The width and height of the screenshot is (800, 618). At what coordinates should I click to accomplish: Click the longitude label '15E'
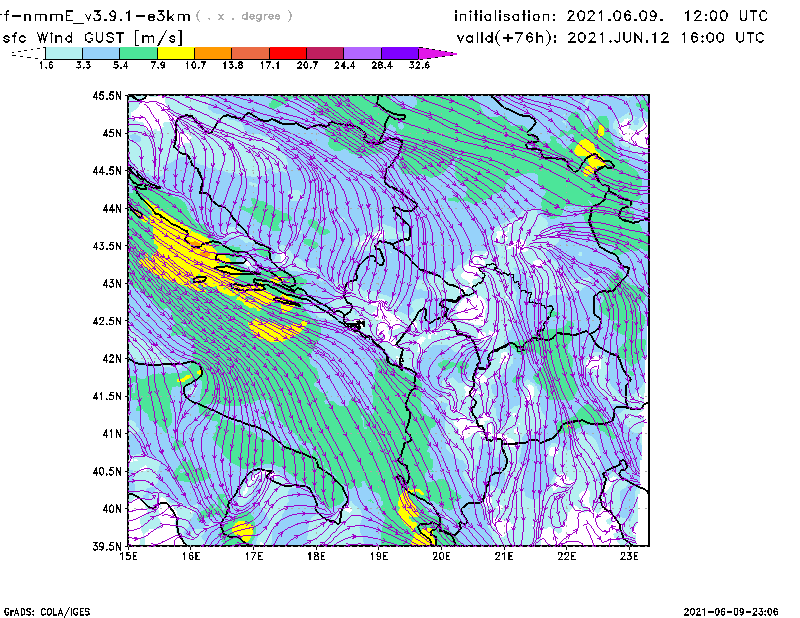[x=128, y=556]
